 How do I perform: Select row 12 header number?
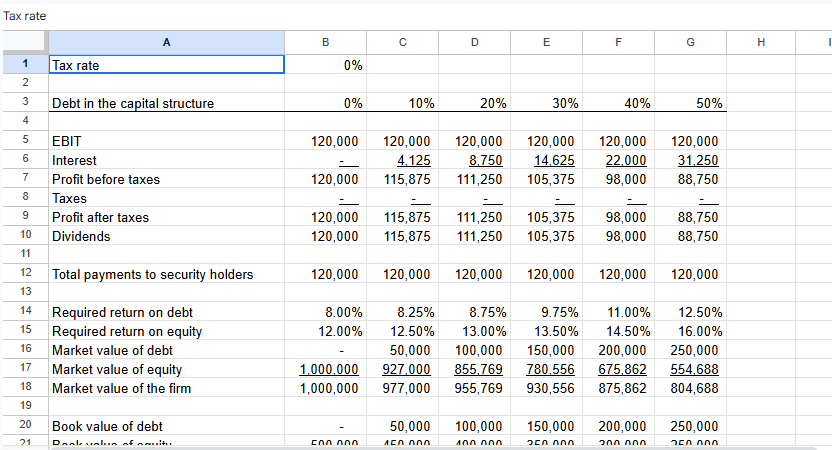24,273
